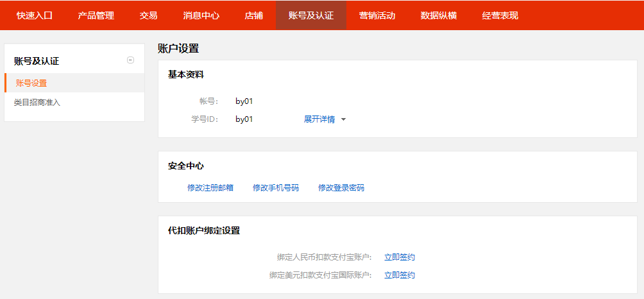Viewport: 644px width, 299px height.
Task: Click the arrow next to 展开详情
Action: point(343,119)
